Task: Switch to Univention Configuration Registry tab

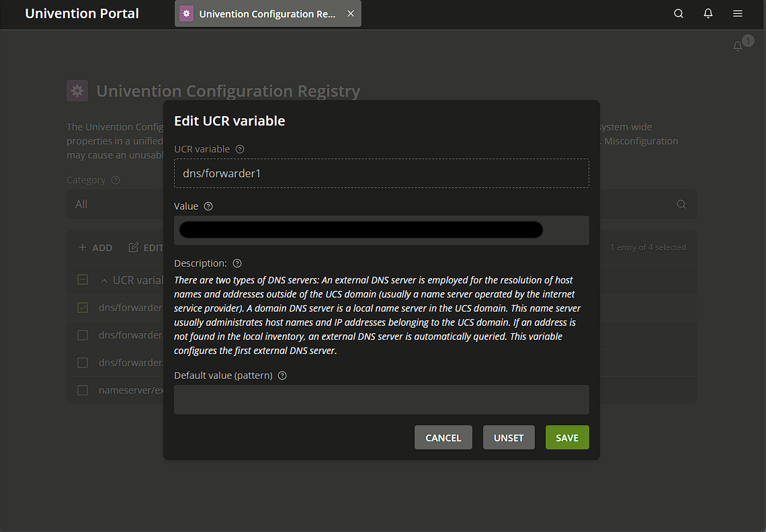Action: [x=267, y=13]
